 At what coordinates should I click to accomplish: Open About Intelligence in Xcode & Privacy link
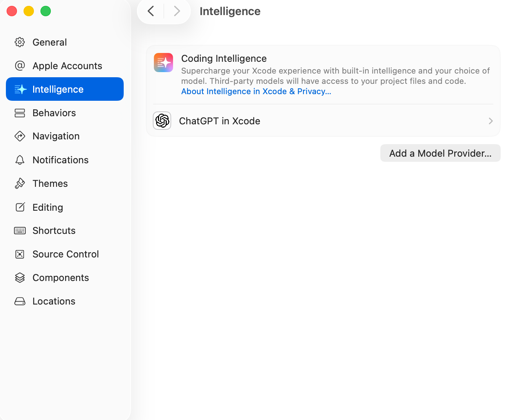256,92
